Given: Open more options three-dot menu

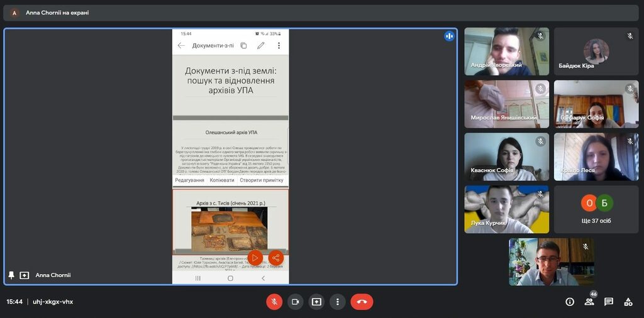Looking at the screenshot, I should (338, 302).
